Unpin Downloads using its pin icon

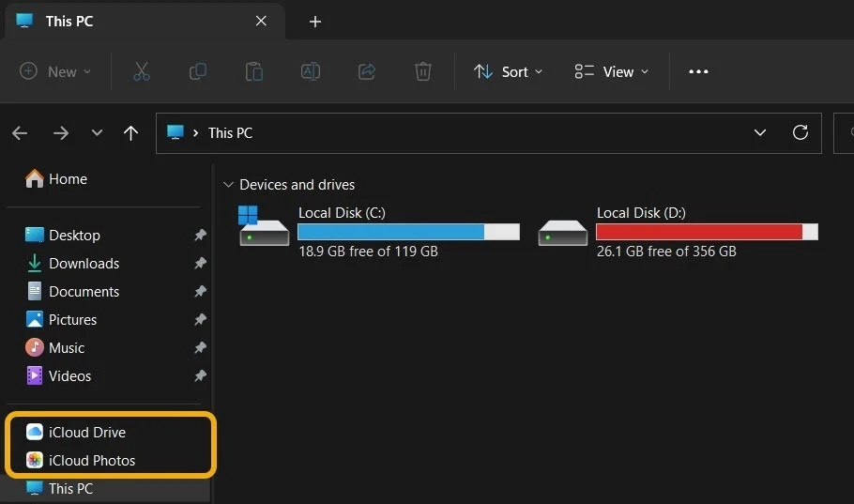201,263
